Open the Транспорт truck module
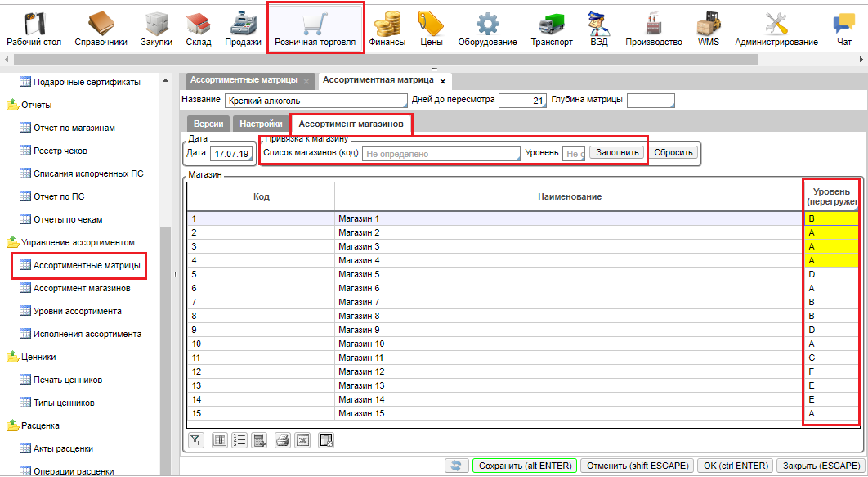Viewport: 868px width, 477px height. coord(552,29)
